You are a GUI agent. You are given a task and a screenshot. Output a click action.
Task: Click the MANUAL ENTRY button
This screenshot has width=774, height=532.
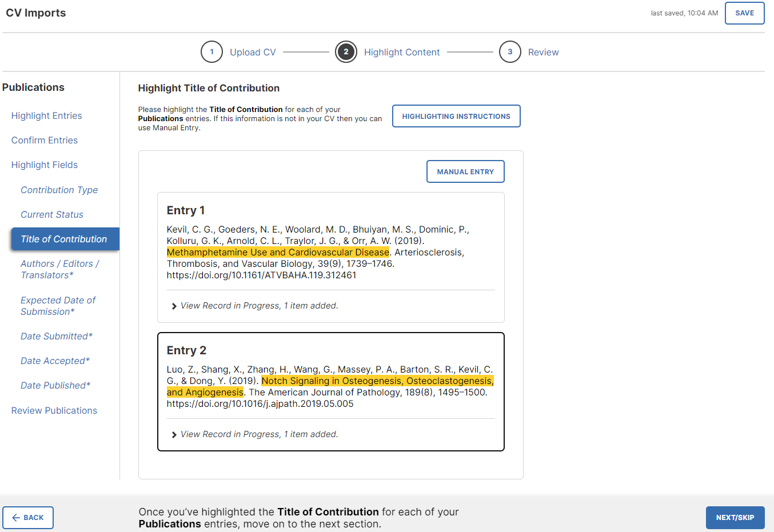pyautogui.click(x=465, y=171)
